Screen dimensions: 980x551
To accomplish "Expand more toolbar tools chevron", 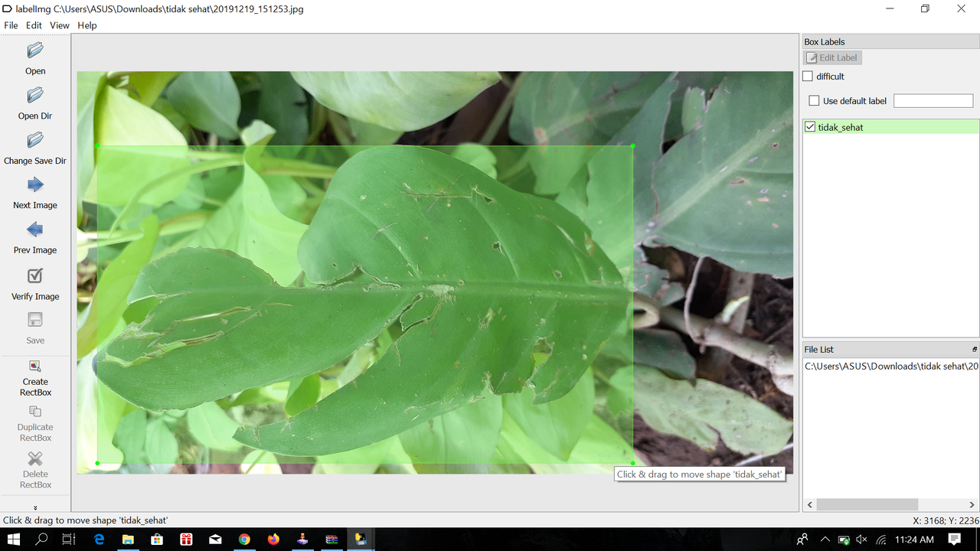I will 35,507.
